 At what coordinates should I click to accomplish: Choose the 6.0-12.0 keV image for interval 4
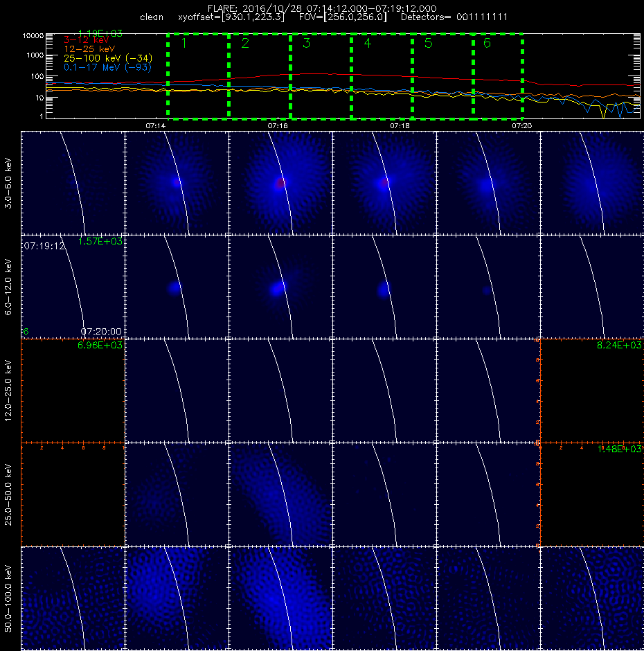(x=384, y=287)
